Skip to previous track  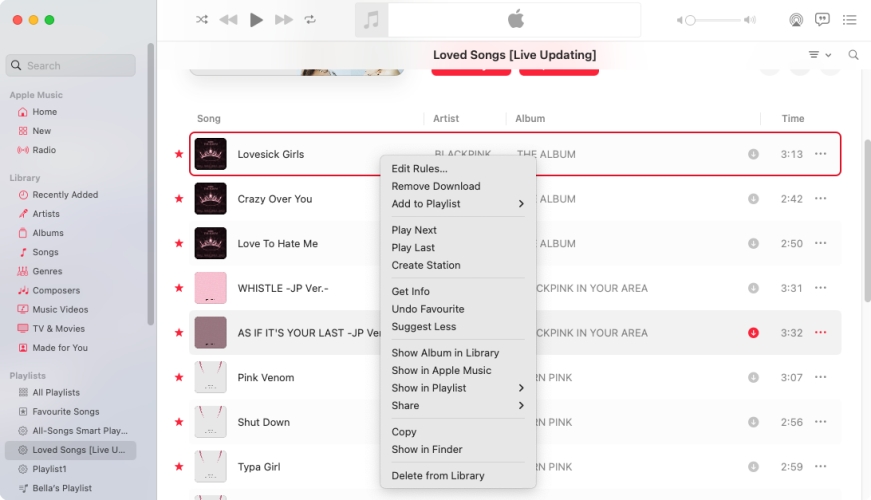coord(228,19)
